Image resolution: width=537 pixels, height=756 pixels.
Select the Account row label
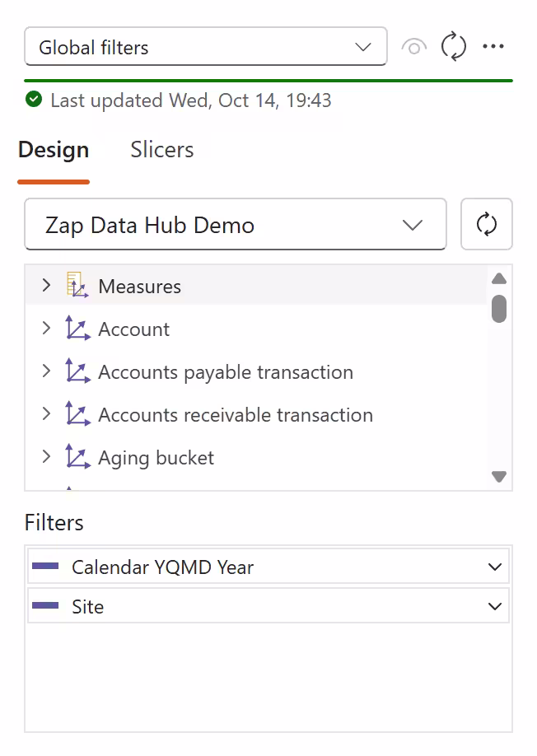tap(134, 329)
